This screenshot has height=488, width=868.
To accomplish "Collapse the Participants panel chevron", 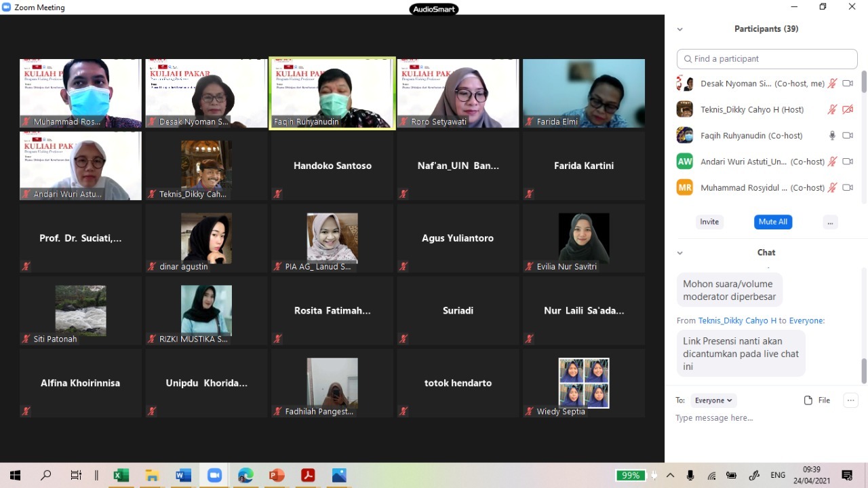I will coord(679,29).
